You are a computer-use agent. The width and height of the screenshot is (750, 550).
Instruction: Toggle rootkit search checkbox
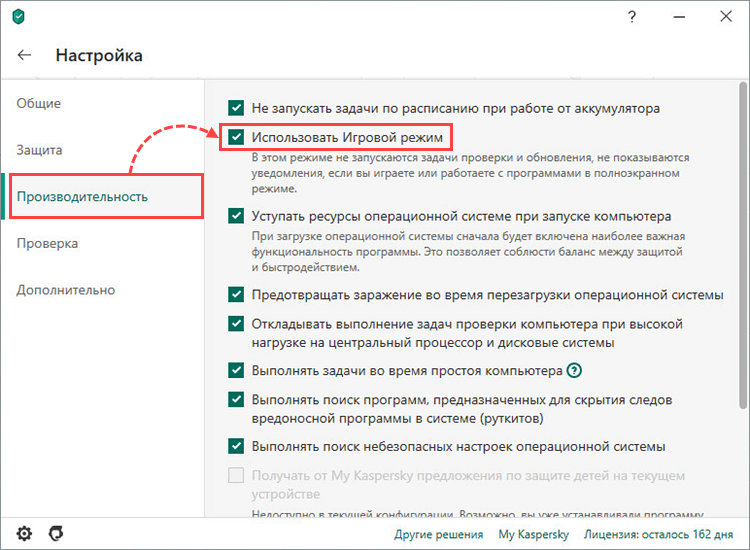(x=236, y=399)
